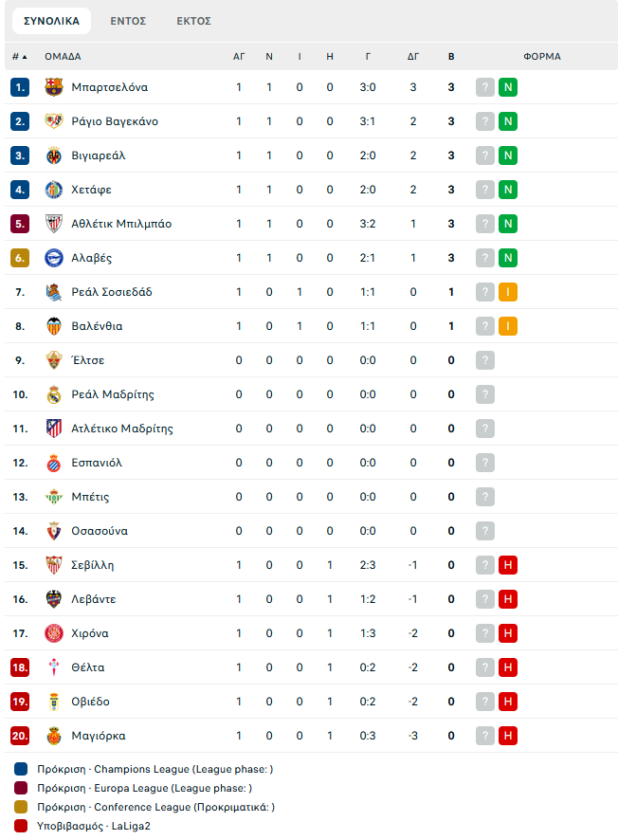Click Barcelona's green N form badge

click(508, 87)
